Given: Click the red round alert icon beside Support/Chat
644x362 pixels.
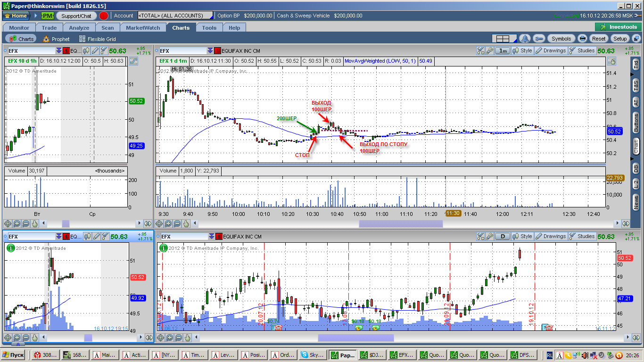Looking at the screenshot, I should click(104, 16).
